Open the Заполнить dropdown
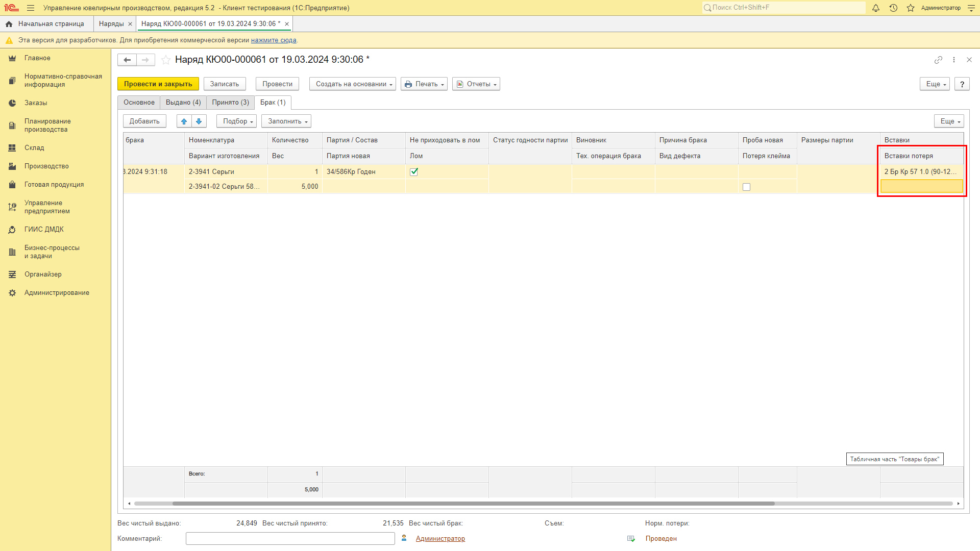Image resolution: width=980 pixels, height=551 pixels. (x=286, y=121)
